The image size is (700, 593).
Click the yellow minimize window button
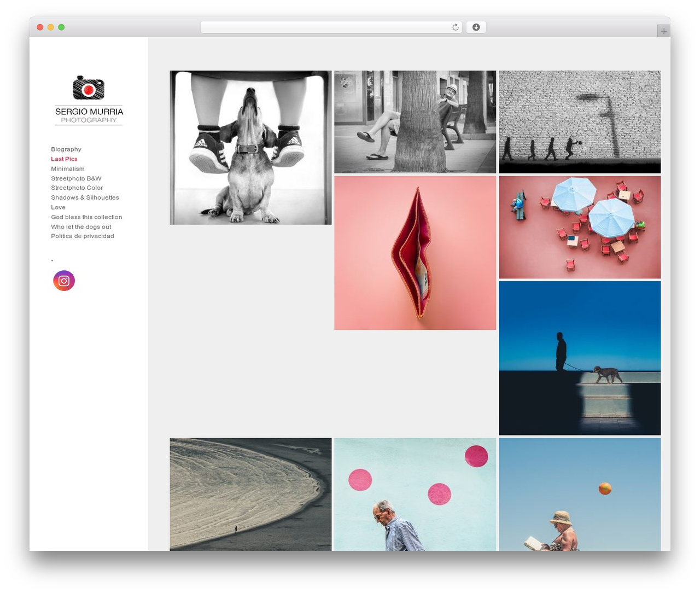tap(50, 27)
